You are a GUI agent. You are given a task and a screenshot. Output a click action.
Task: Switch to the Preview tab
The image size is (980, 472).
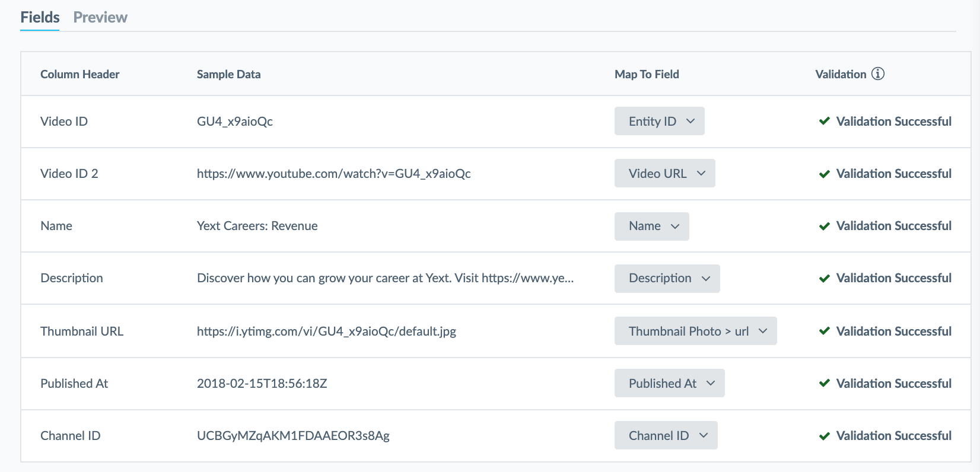(x=100, y=17)
